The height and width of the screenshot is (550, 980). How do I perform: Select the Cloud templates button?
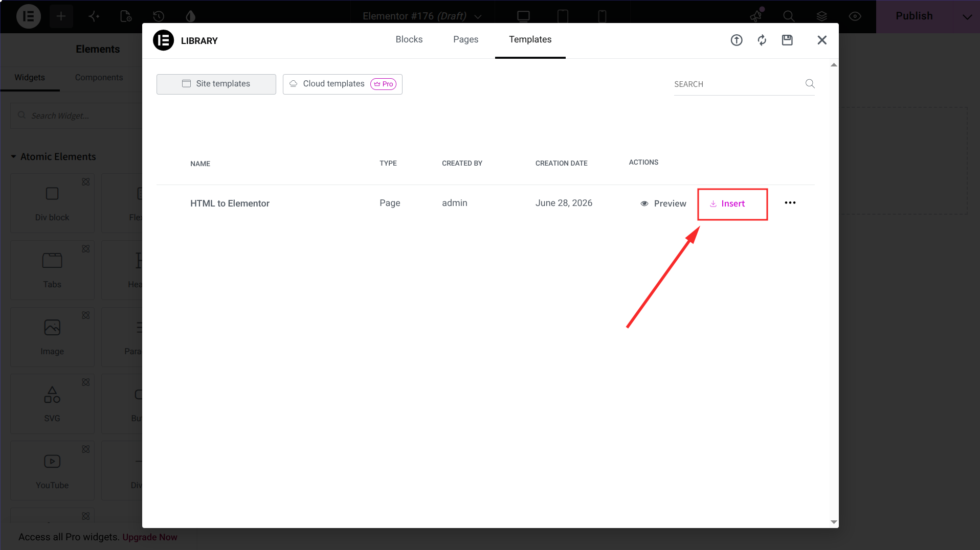343,84
